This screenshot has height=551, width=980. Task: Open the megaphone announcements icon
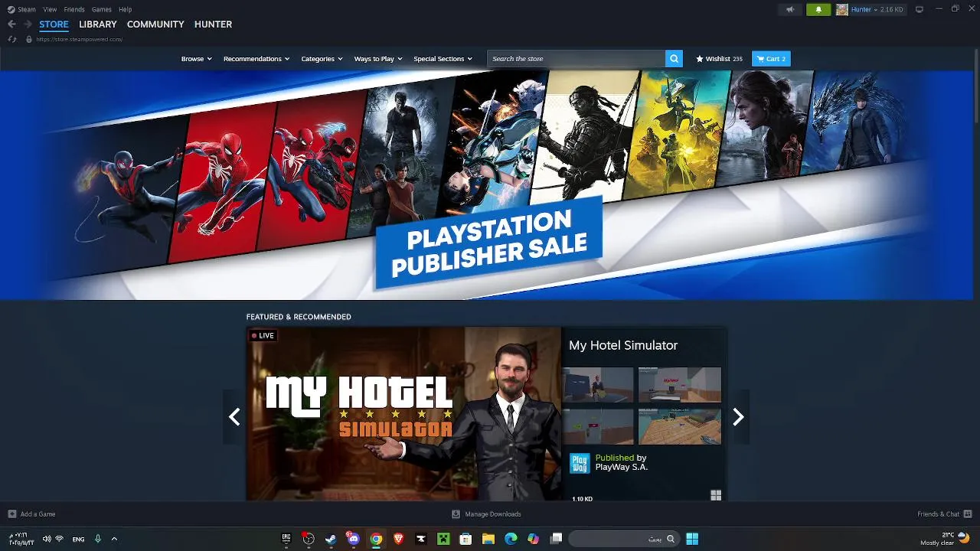click(789, 9)
